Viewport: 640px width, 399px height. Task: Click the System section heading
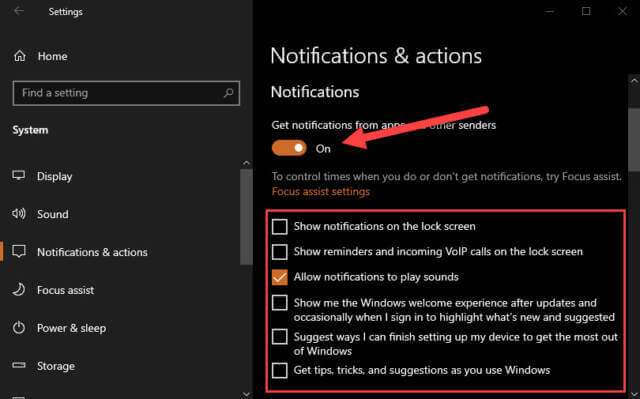(x=30, y=130)
